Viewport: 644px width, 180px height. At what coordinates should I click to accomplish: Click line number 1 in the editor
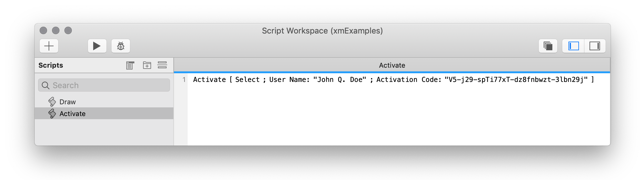(x=184, y=79)
